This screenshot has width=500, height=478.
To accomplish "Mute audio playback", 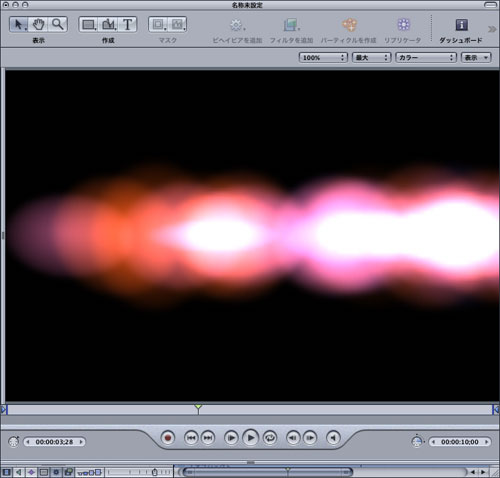I will tap(333, 438).
